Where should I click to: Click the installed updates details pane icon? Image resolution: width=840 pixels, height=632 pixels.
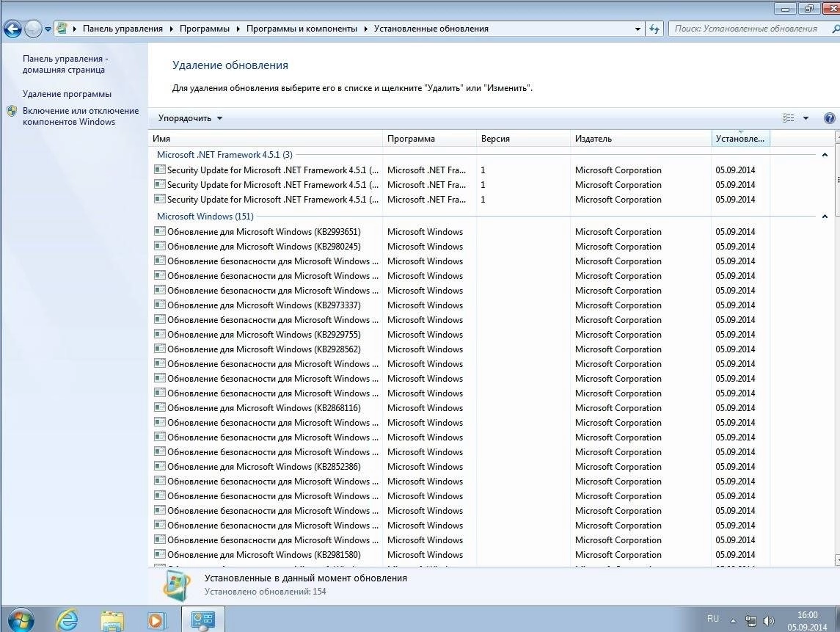click(x=177, y=585)
